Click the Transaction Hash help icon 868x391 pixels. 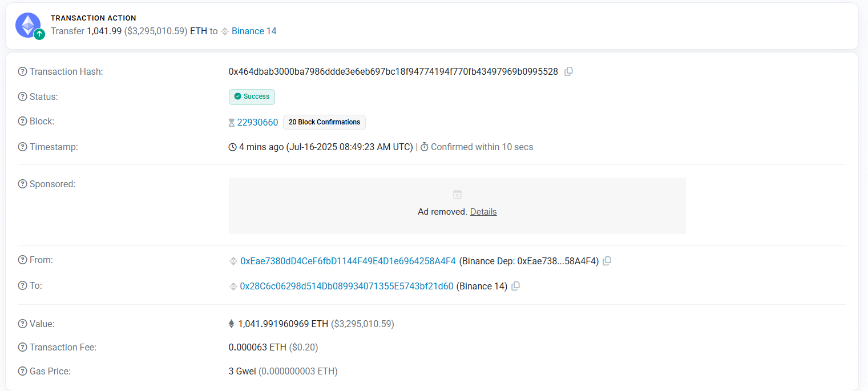pyautogui.click(x=23, y=71)
